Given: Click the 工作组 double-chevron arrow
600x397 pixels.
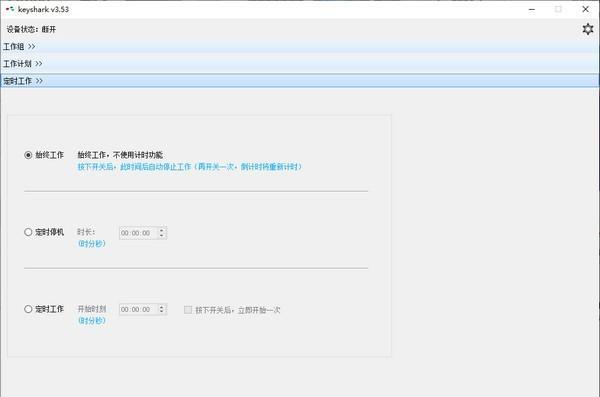Looking at the screenshot, I should pyautogui.click(x=31, y=47).
